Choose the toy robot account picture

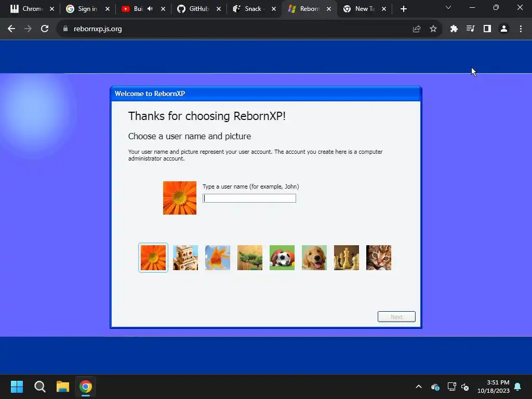(185, 258)
